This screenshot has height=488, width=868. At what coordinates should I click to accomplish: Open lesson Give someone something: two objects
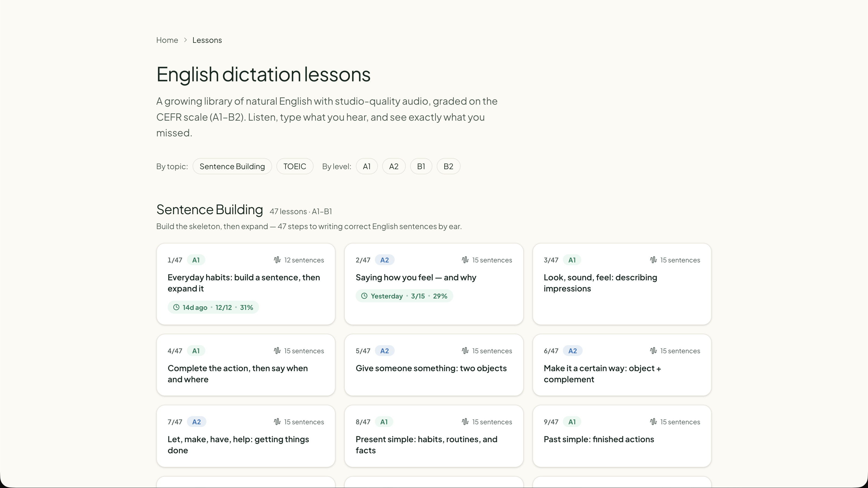(x=434, y=365)
